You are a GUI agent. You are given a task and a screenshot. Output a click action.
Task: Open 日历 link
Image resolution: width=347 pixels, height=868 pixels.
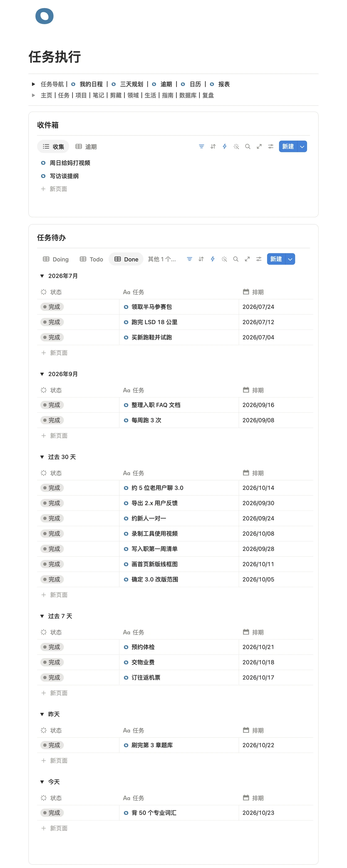pyautogui.click(x=195, y=84)
